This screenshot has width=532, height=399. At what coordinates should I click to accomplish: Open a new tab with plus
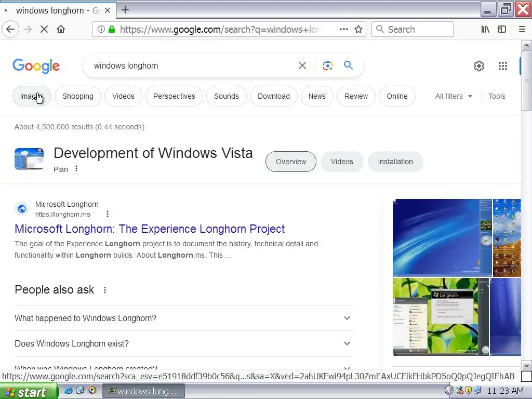pos(125,10)
